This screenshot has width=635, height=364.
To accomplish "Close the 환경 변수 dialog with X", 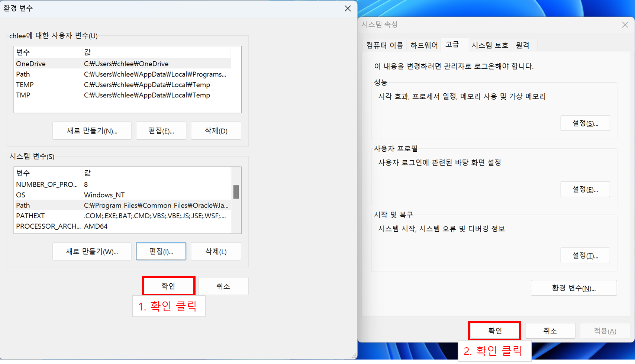I will (348, 8).
